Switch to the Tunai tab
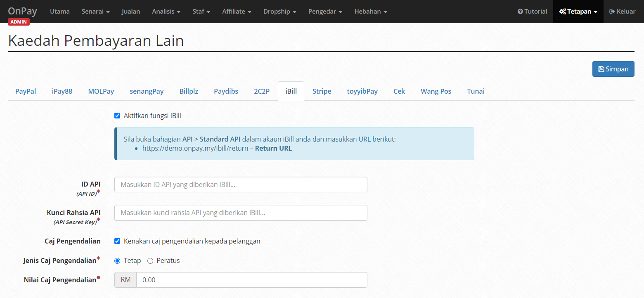Viewport: 644px width, 298px height. coord(476,91)
